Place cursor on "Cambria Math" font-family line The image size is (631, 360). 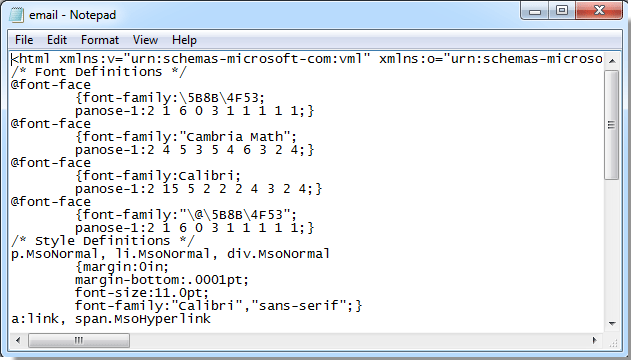click(x=186, y=137)
